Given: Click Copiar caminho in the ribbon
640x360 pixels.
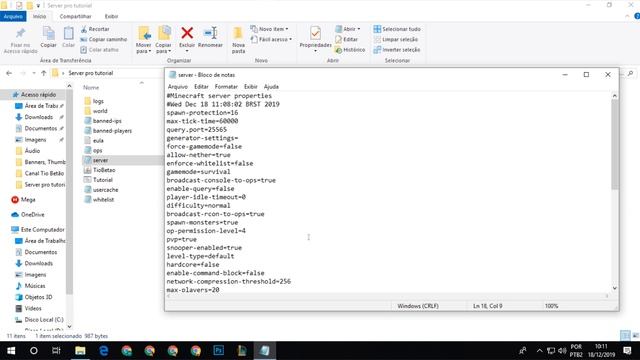Looking at the screenshot, I should 104,39.
